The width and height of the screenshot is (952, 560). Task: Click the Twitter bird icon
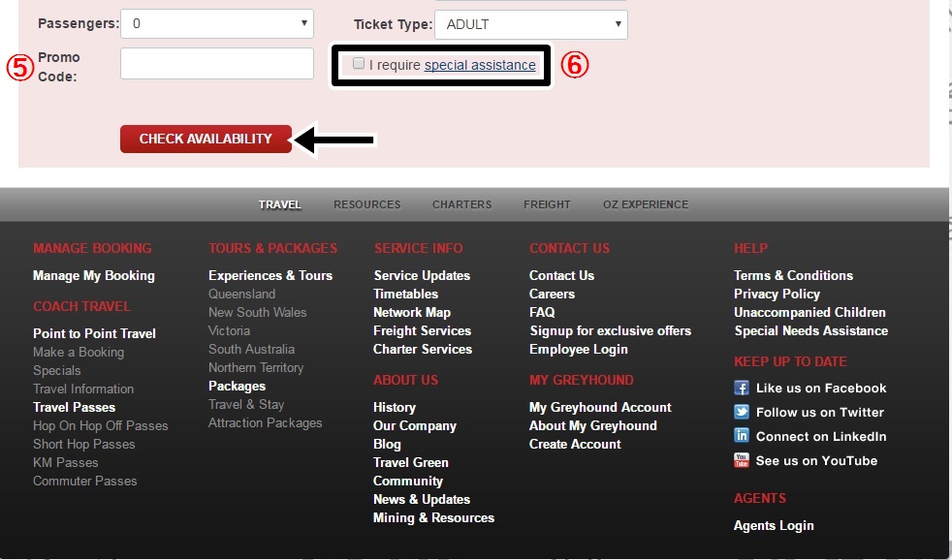(742, 412)
